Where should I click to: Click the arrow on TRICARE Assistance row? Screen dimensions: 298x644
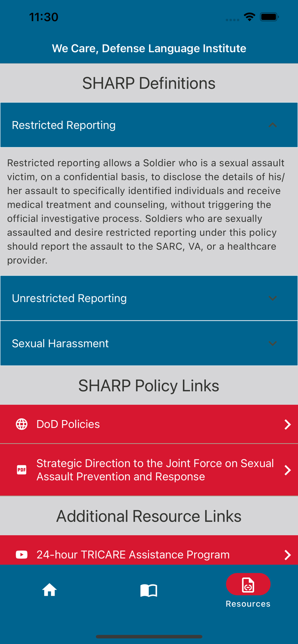point(288,555)
